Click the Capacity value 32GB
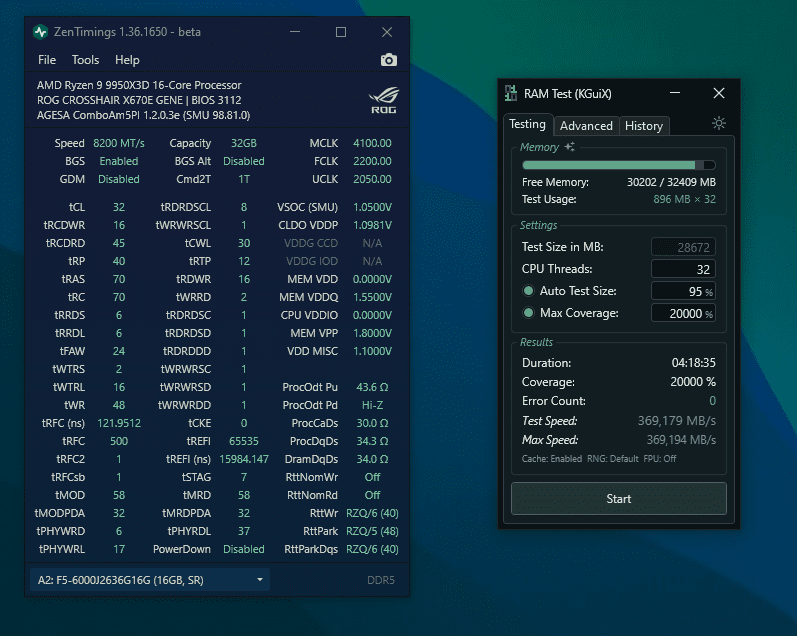This screenshot has height=636, width=797. click(244, 143)
